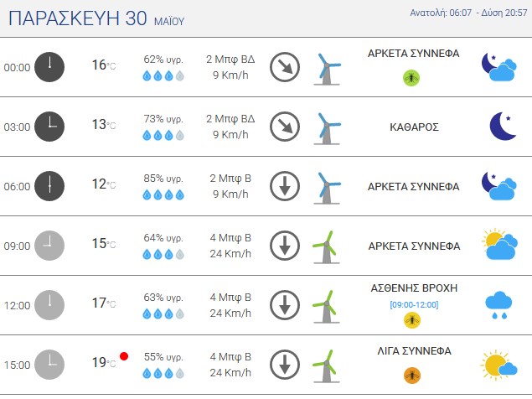Click the grey clock icon for 12:00

tap(49, 305)
